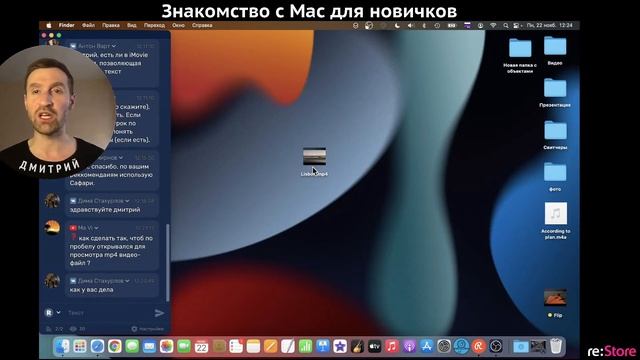Image resolution: width=640 pixels, height=360 pixels.
Task: Open volume control in menu bar
Action: [411, 25]
